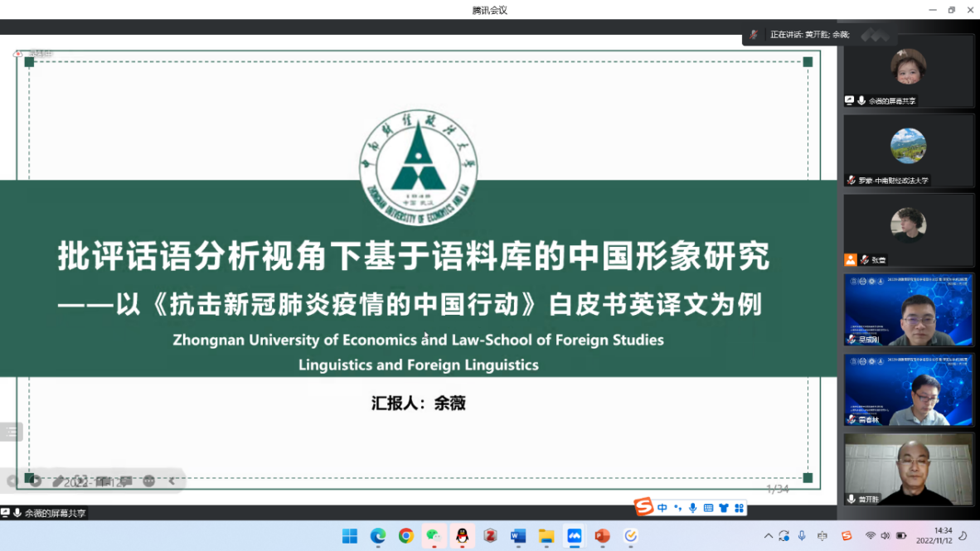This screenshot has width=980, height=551.
Task: Open the soft keyboard on Sogou IME bar
Action: pyautogui.click(x=708, y=508)
